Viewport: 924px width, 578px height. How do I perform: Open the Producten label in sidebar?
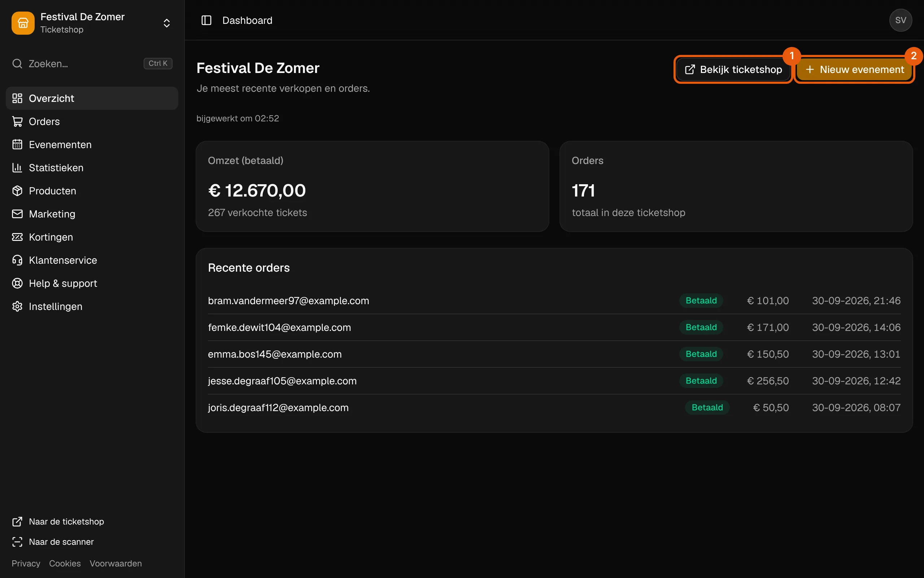tap(53, 191)
